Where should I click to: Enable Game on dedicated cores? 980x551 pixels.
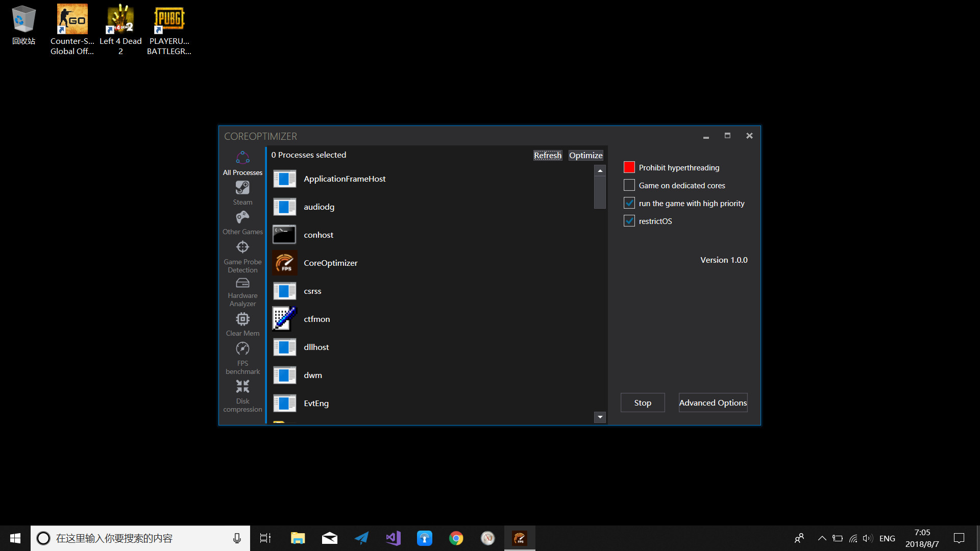pos(629,185)
